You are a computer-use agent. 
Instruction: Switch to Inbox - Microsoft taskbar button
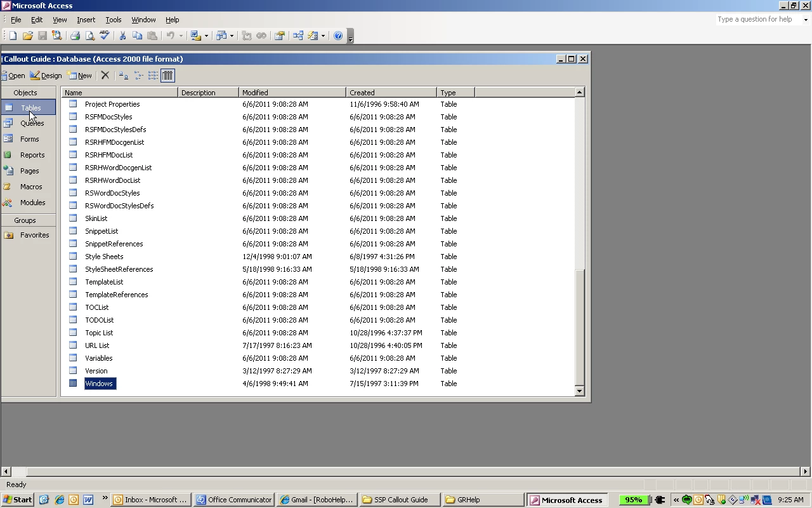click(x=151, y=500)
